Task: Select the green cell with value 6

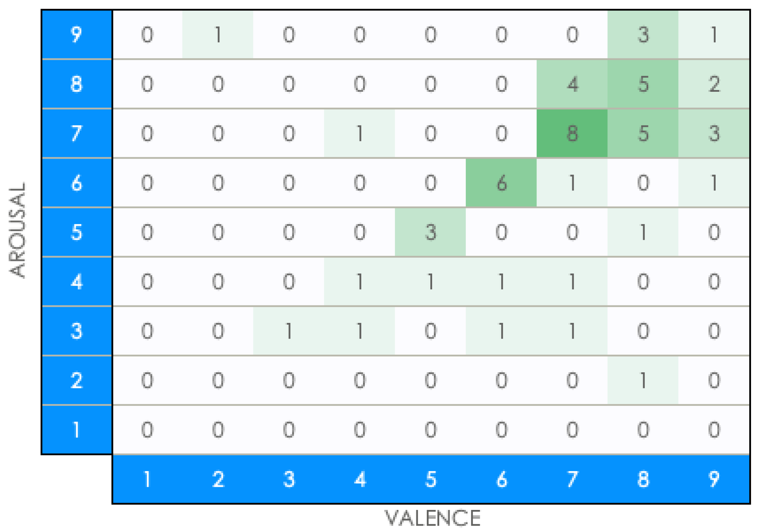Action: click(501, 183)
